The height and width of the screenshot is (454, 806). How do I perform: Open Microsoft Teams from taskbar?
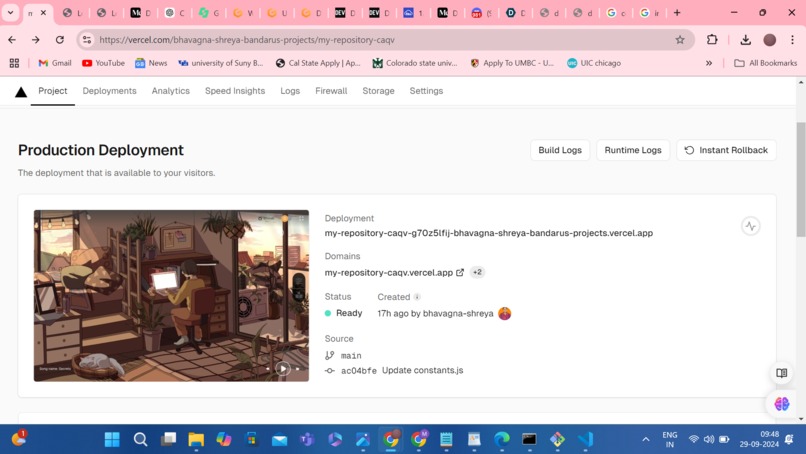307,439
